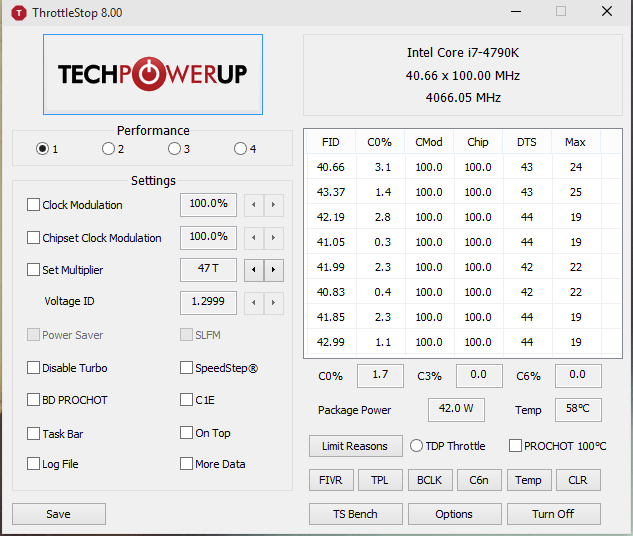Clear data with the CLR button

click(578, 480)
